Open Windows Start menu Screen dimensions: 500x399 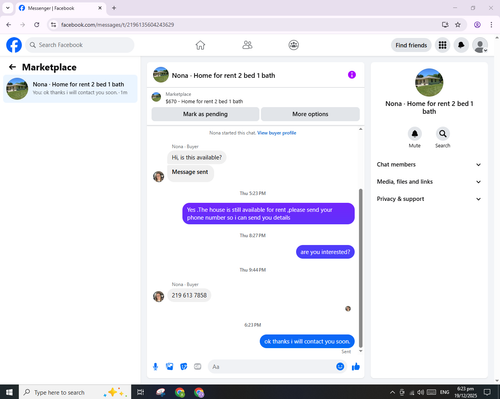pyautogui.click(x=9, y=392)
